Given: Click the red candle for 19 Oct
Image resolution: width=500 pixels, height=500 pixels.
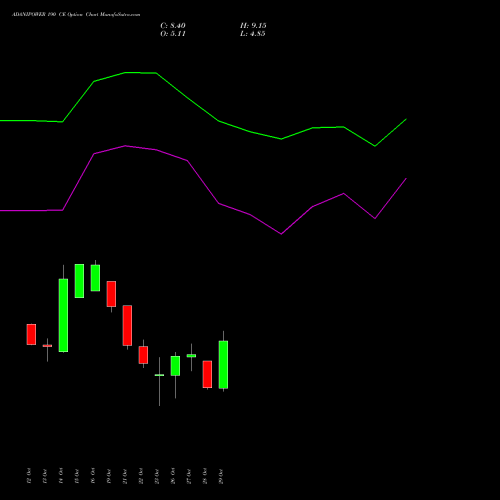Looking at the screenshot, I should pos(111,294).
